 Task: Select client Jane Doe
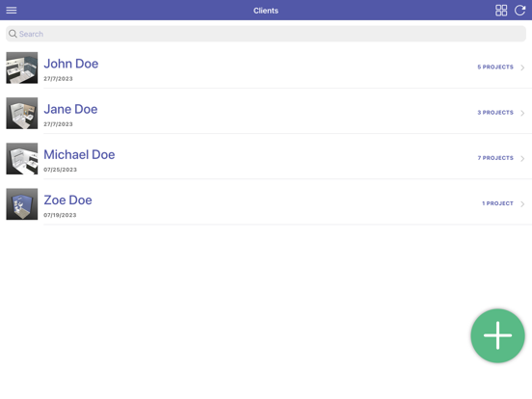70,109
